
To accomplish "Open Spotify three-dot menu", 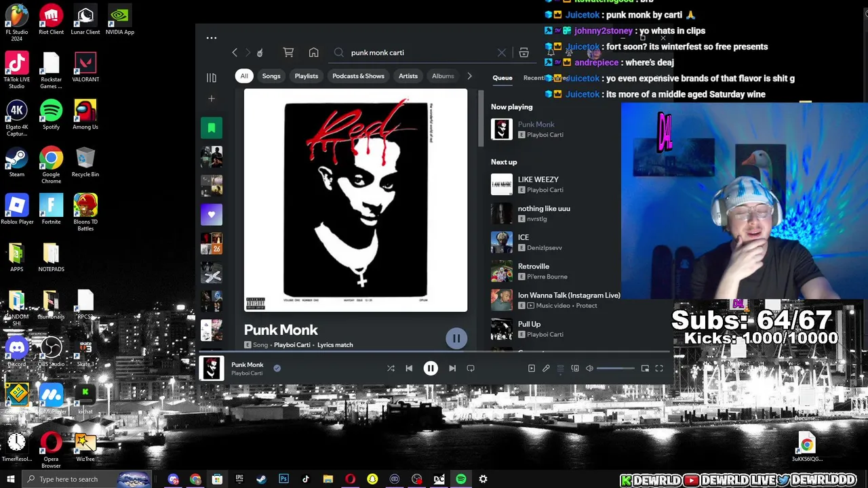I will [x=212, y=38].
